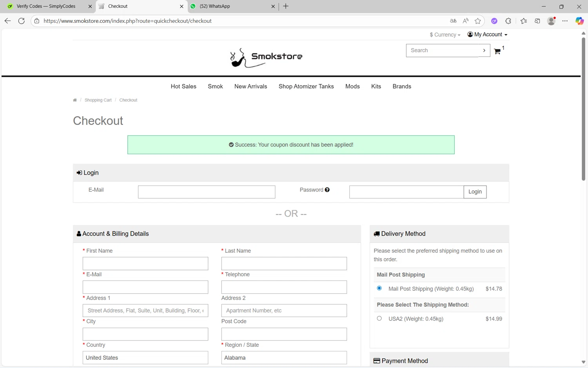Open the browser profile avatar
Screen dimensions: 588x368
coord(551,21)
